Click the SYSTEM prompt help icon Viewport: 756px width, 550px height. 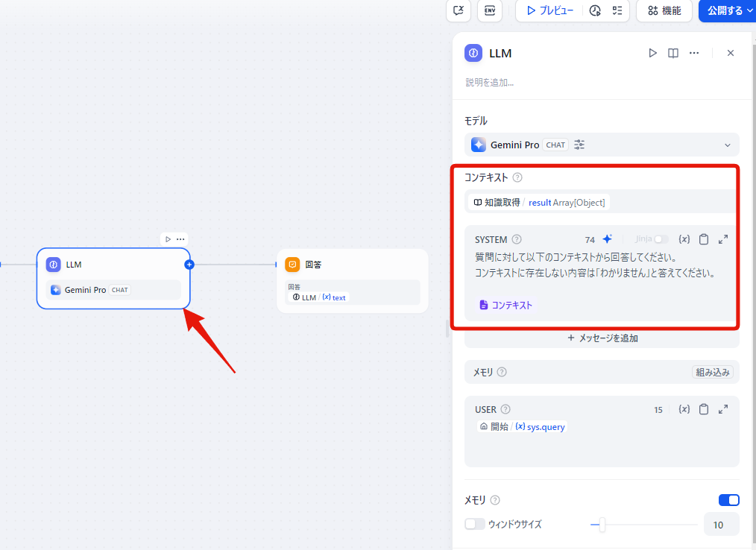click(517, 239)
